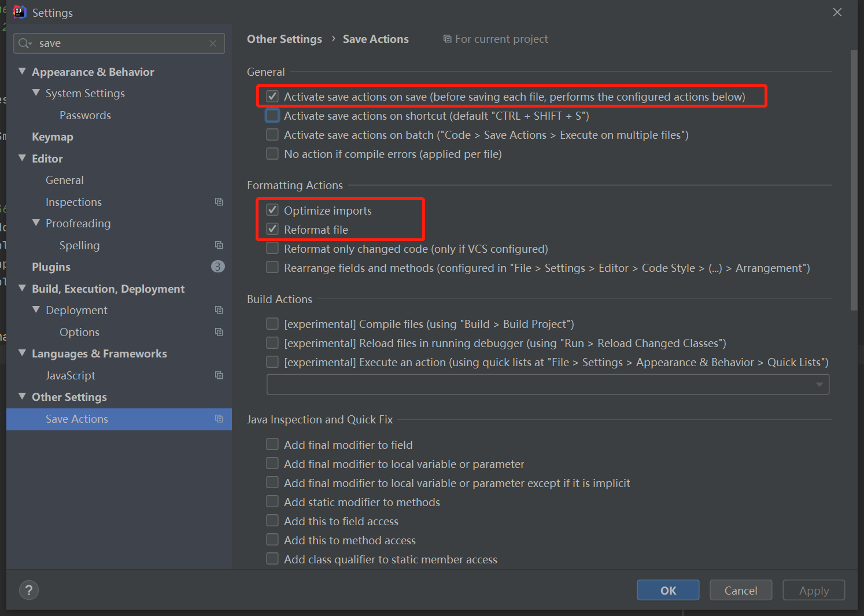864x616 pixels.
Task: Click the vertical scrollbar of settings panel
Action: [854, 180]
